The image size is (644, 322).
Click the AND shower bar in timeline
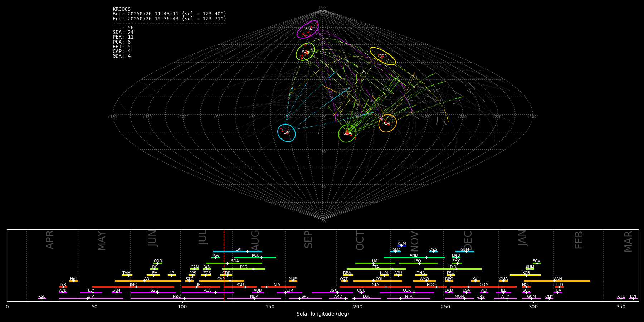(414, 258)
